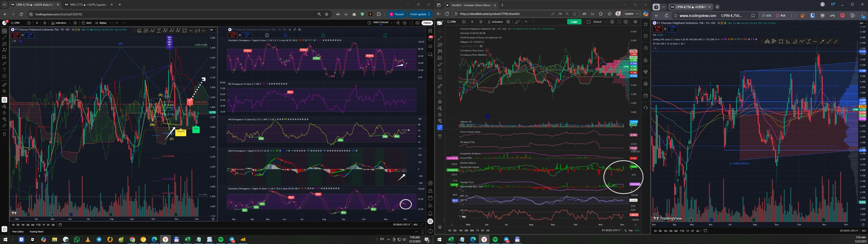Viewport: 868px width, 244px height.
Task: Click undo arrow in left TradingView toolbar
Action: point(117,23)
